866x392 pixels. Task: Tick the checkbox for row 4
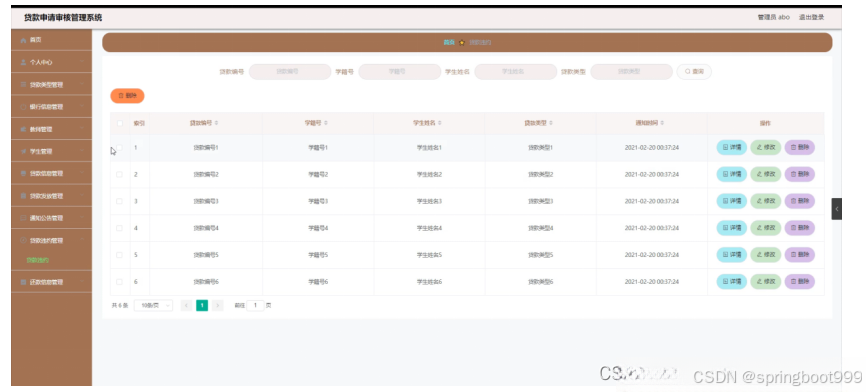tap(119, 228)
